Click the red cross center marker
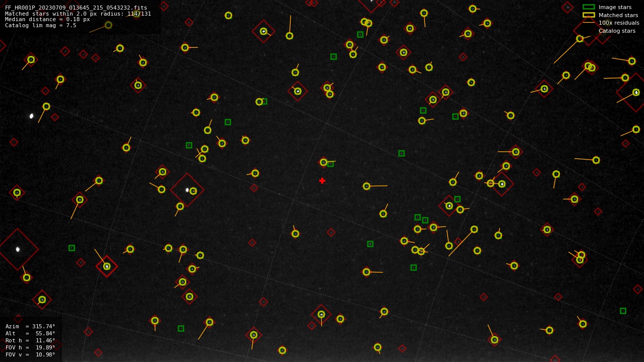This screenshot has width=644, height=362. [322, 181]
